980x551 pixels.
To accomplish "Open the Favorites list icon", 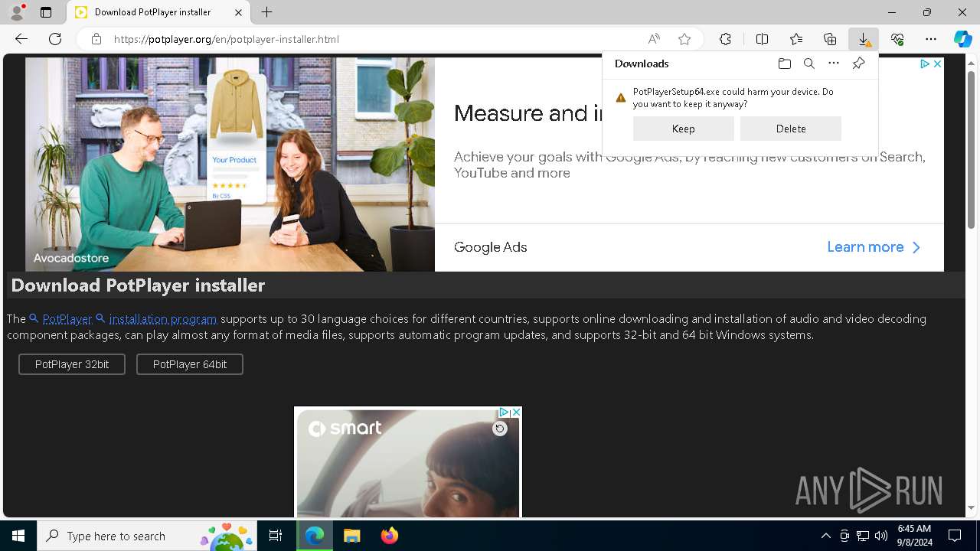I will (796, 39).
